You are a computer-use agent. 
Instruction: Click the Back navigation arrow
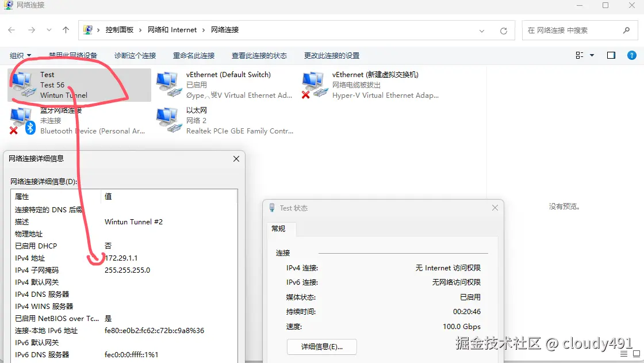(x=13, y=30)
